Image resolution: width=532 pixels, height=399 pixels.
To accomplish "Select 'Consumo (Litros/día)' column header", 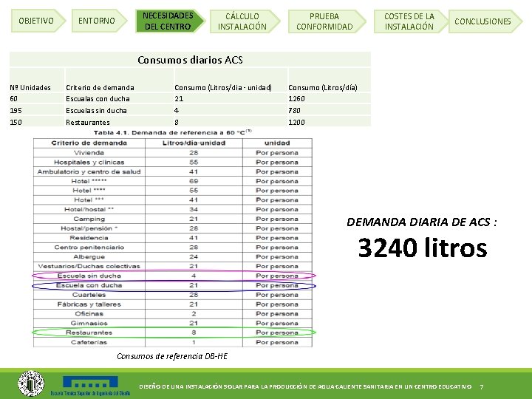I will (323, 87).
